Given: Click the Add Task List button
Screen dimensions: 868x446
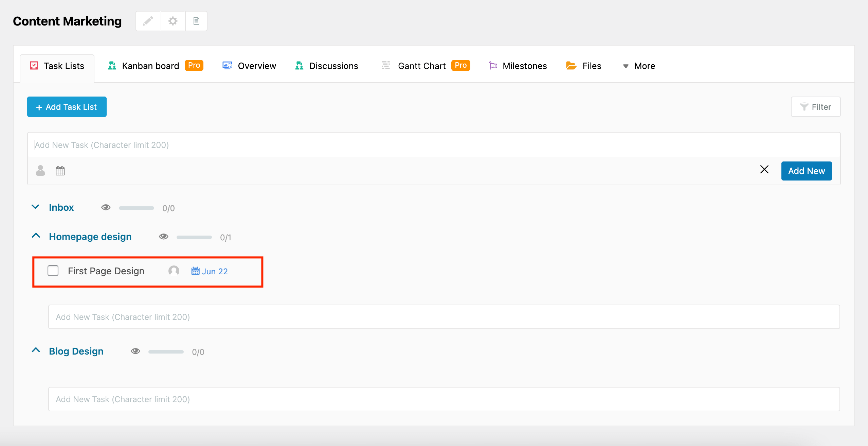Looking at the screenshot, I should 67,107.
